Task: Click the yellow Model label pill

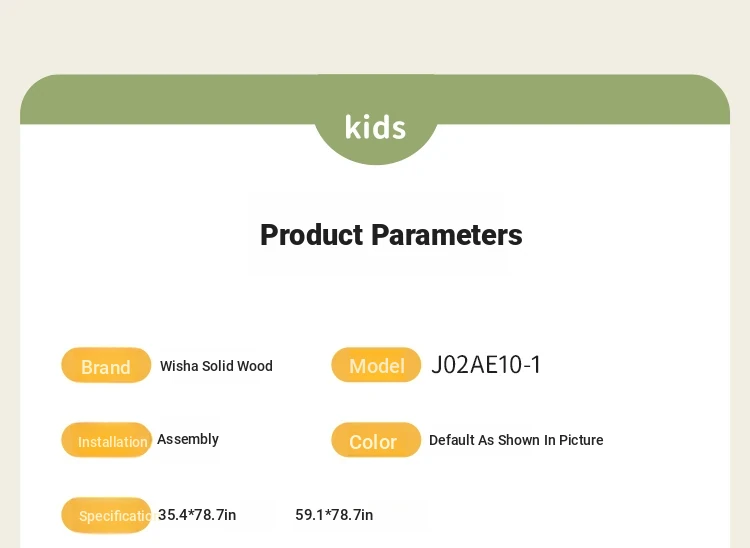Action: (376, 365)
